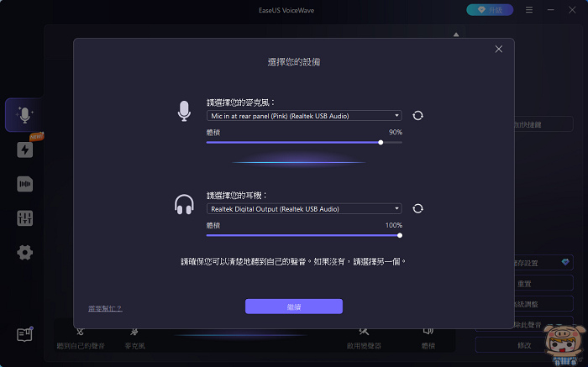Screen dimensions: 588x367
Task: Open the mixer sliders sidebar icon
Action: 24,218
